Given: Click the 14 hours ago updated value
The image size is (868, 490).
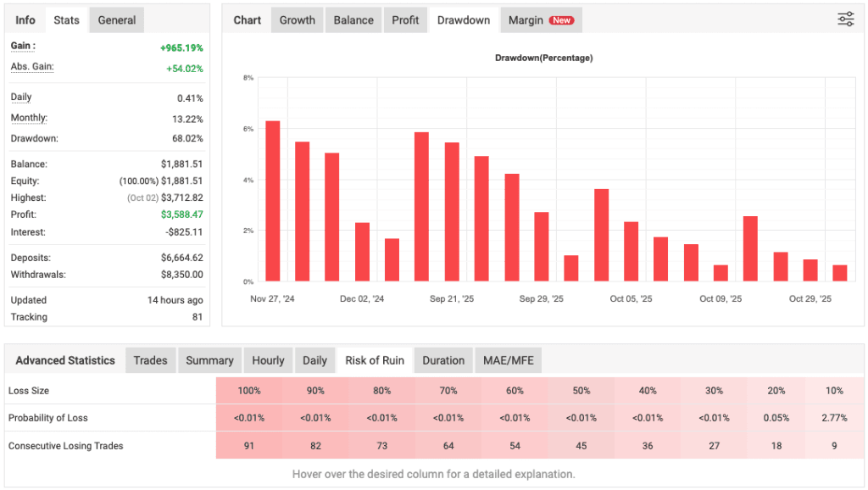Looking at the screenshot, I should [x=175, y=300].
